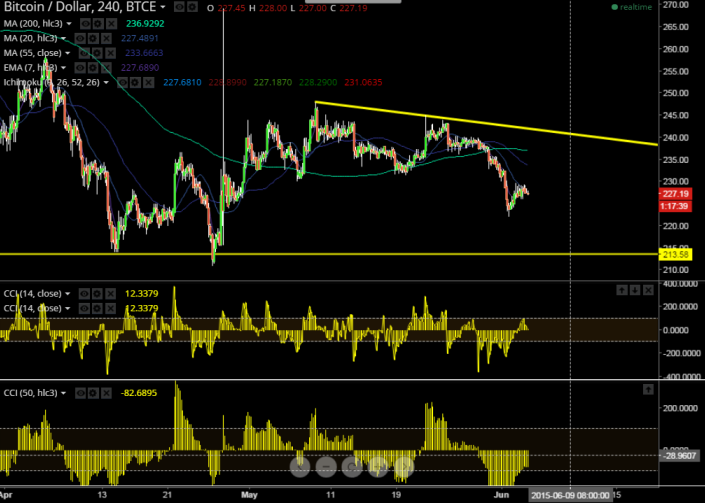Move the CCI 14 pane up
Screen dimensions: 705x503
pos(621,290)
